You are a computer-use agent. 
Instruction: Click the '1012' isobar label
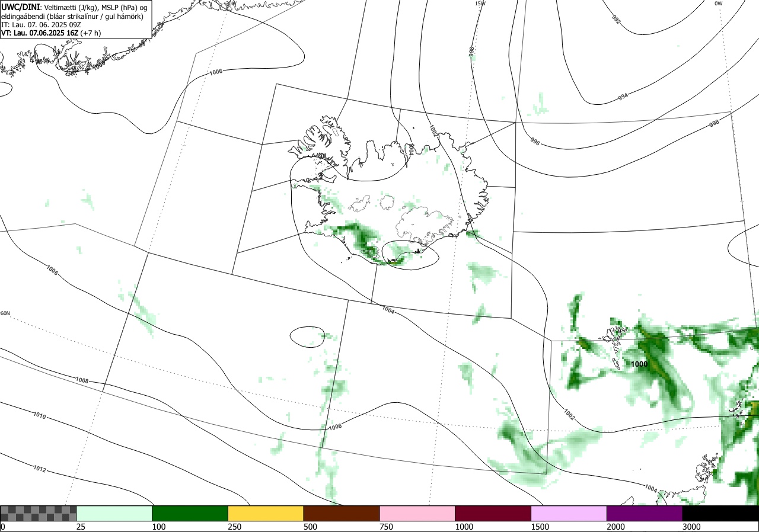pos(39,470)
